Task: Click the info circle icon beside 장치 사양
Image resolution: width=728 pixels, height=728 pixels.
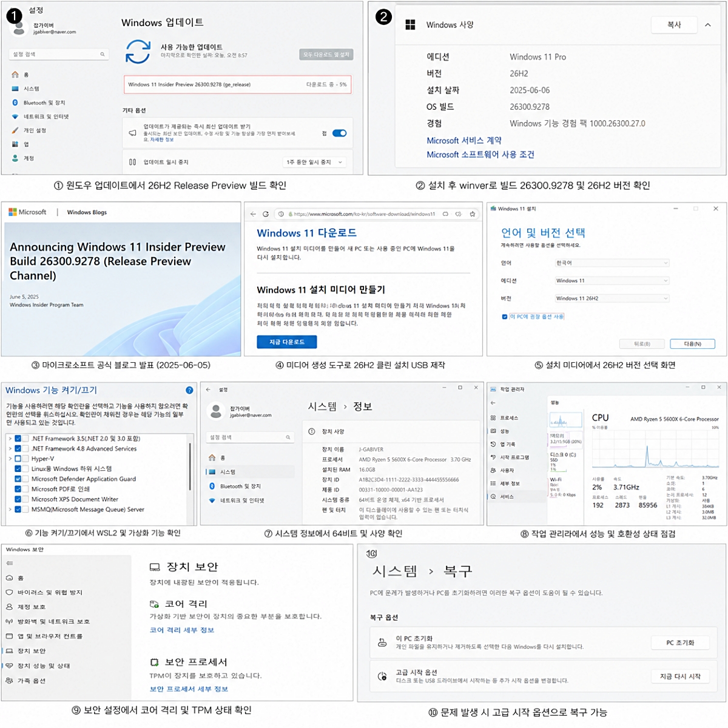Action: click(312, 431)
